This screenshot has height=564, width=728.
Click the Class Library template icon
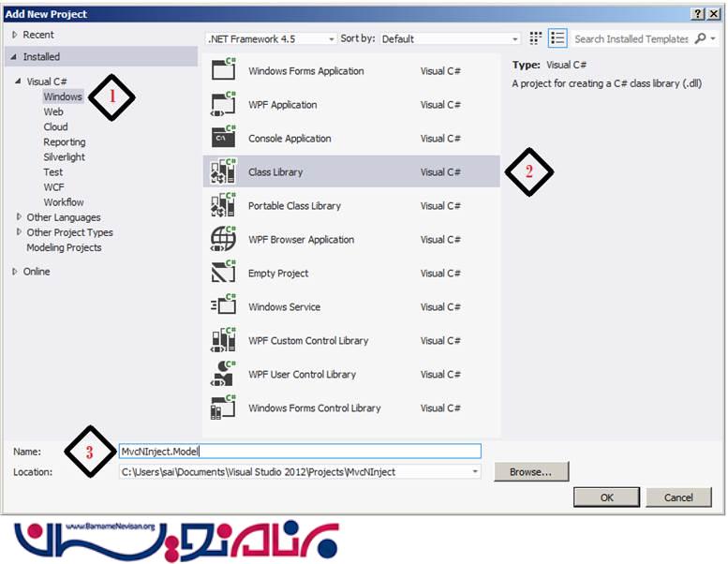(223, 172)
